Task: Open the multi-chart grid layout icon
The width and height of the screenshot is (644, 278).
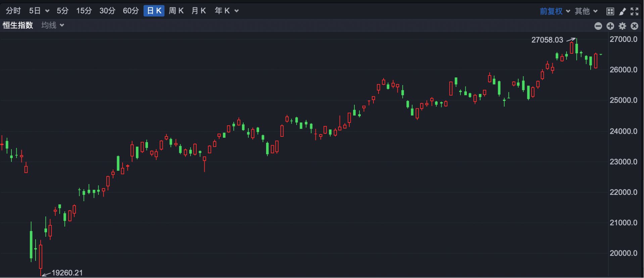Action: click(x=610, y=11)
